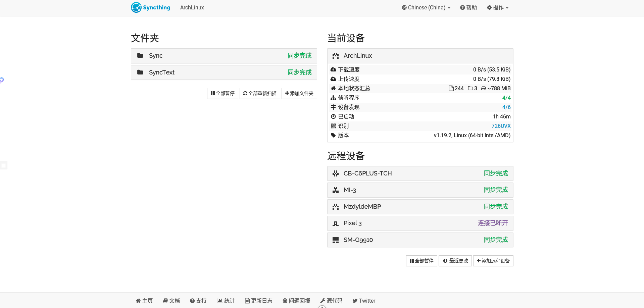This screenshot has height=308, width=644.
Task: Expand the CB-C6PLUS-TCH remote device
Action: [x=420, y=173]
